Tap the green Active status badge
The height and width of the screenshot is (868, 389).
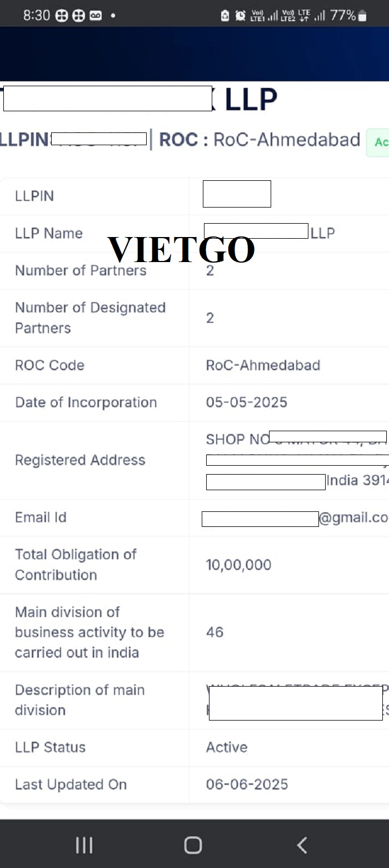380,142
